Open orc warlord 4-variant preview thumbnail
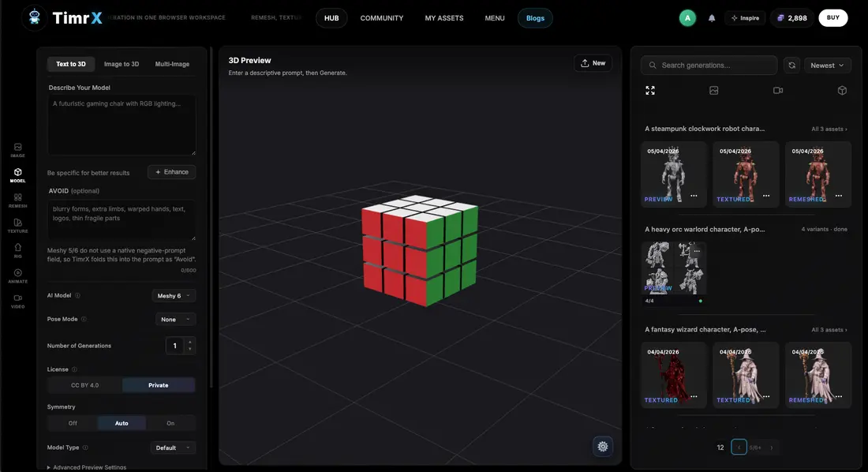 [674, 267]
